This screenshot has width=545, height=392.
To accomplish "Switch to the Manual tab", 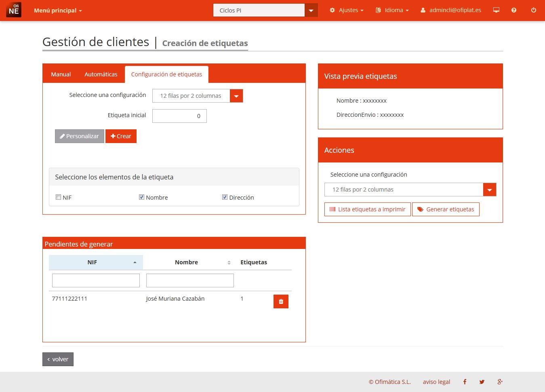I will tap(61, 74).
